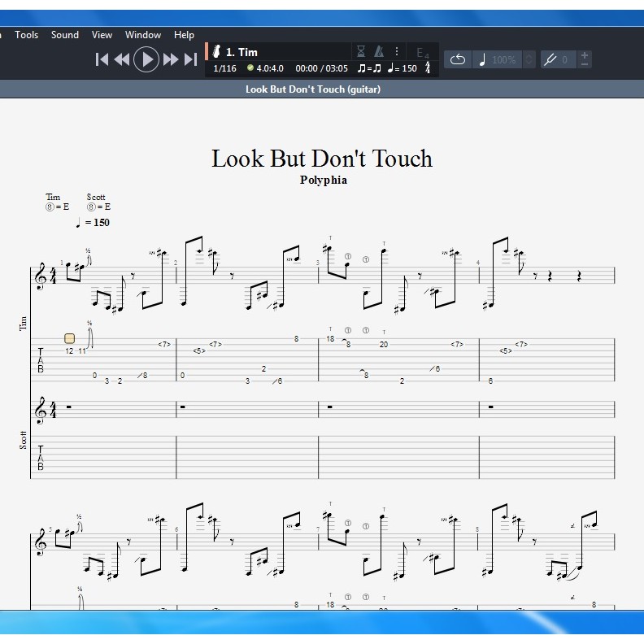Screen dimensions: 644x644
Task: Open the Sound menu
Action: [65, 35]
